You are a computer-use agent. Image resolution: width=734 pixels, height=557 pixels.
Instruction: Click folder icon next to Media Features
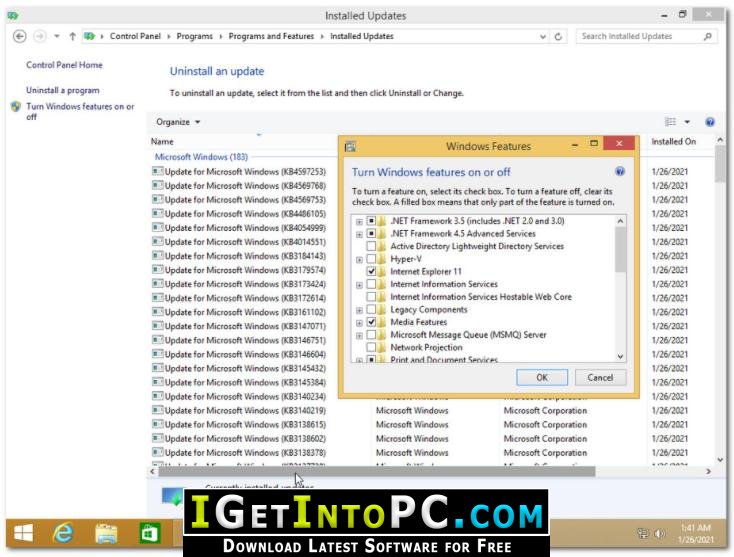(x=382, y=322)
